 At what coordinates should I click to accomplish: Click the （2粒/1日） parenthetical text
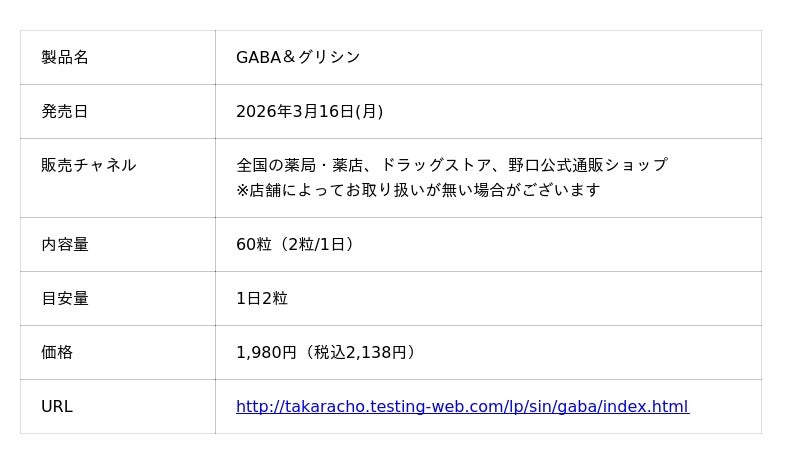(x=316, y=245)
